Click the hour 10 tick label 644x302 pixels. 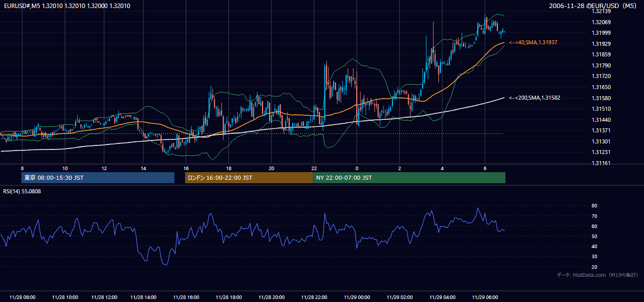pos(65,168)
